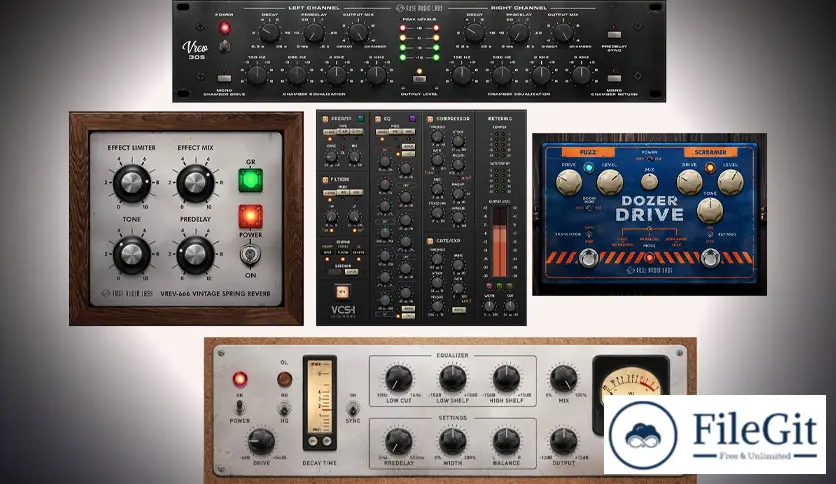Click the Compressor Attack knob in VCS-1

(459, 141)
